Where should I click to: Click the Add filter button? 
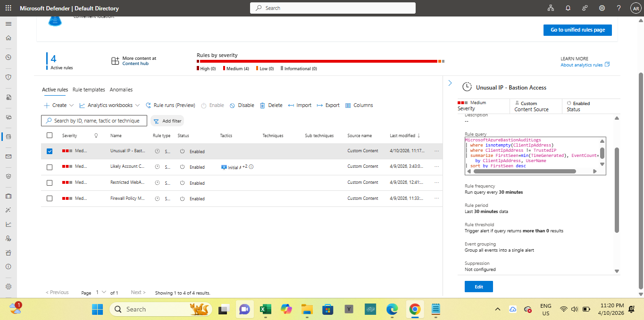[167, 121]
